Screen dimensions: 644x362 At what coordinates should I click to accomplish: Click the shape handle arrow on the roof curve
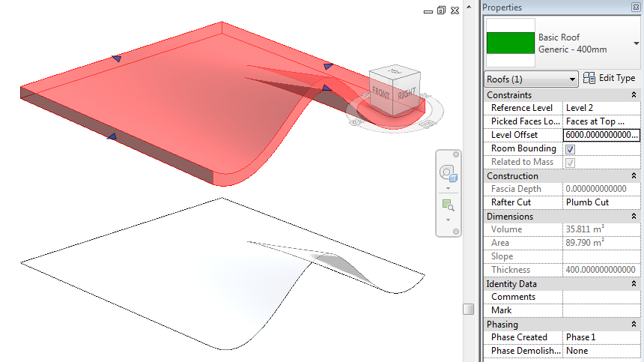[x=326, y=88]
